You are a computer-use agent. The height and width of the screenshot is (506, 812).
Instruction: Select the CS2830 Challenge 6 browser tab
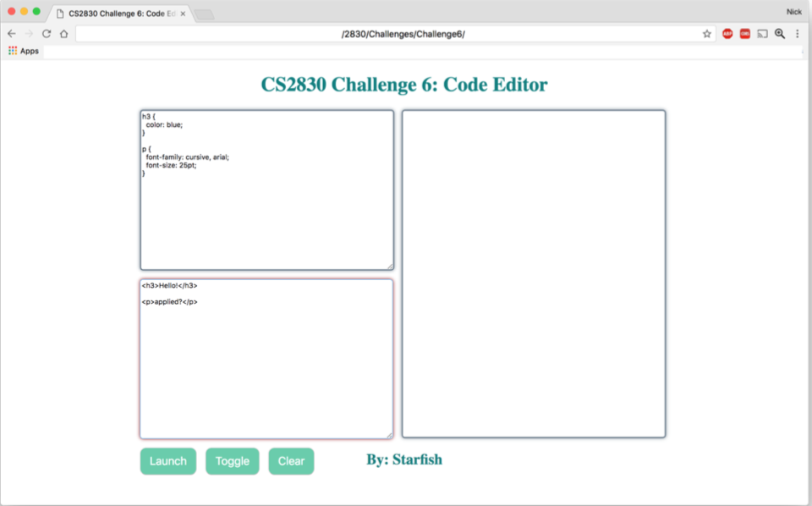pos(121,14)
